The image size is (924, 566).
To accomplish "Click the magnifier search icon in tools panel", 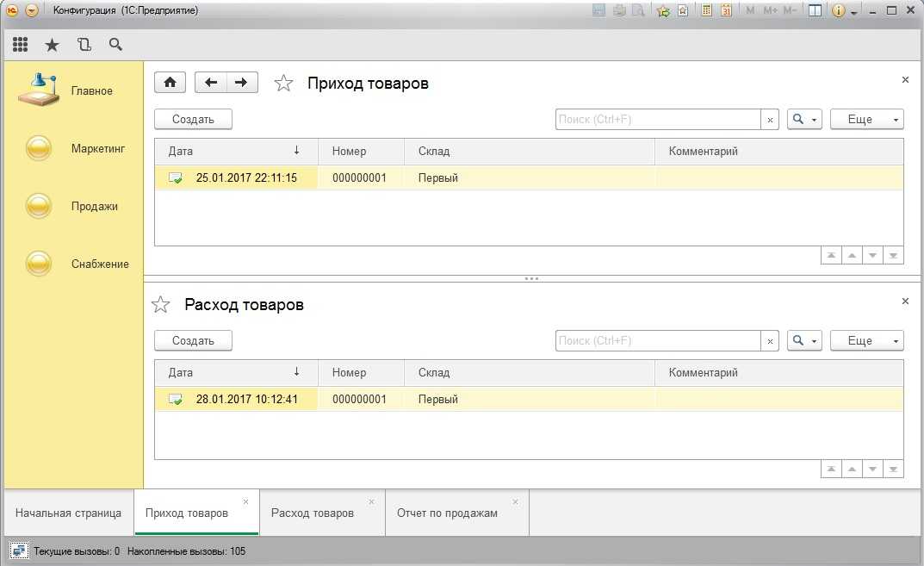I will coord(115,44).
